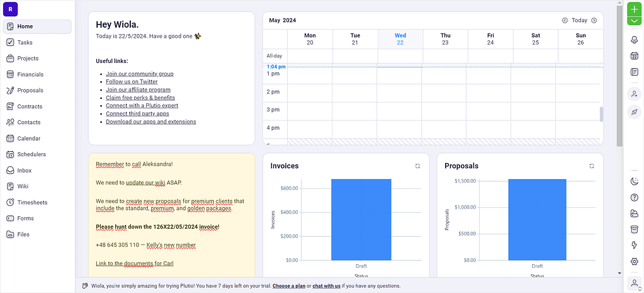
Task: Click the Files folder icon
Action: pyautogui.click(x=10, y=234)
